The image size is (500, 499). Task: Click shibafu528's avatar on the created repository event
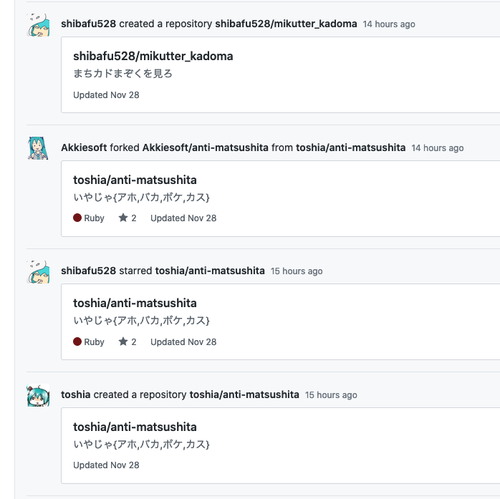tap(38, 25)
